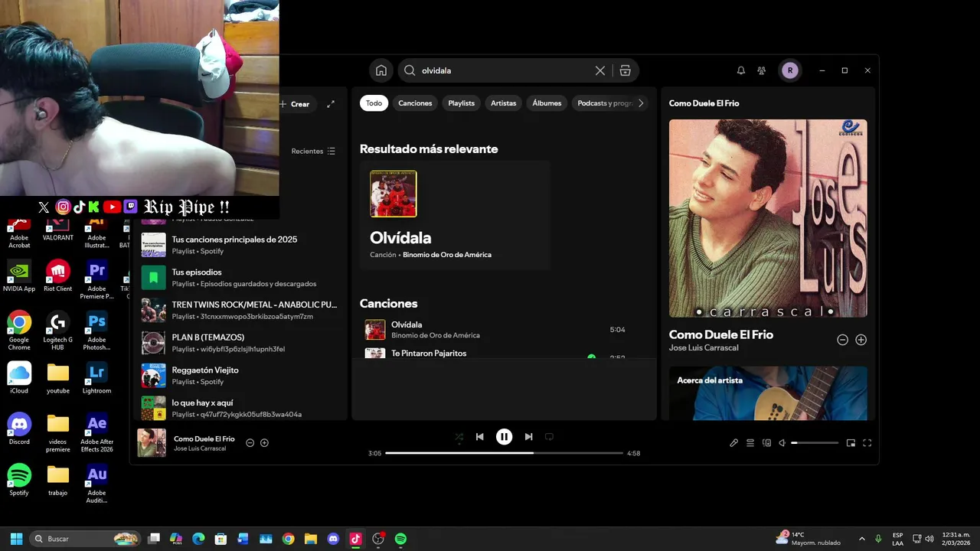980x551 pixels.
Task: Open Adobe Premiere Pro desktop icon
Action: tap(97, 279)
